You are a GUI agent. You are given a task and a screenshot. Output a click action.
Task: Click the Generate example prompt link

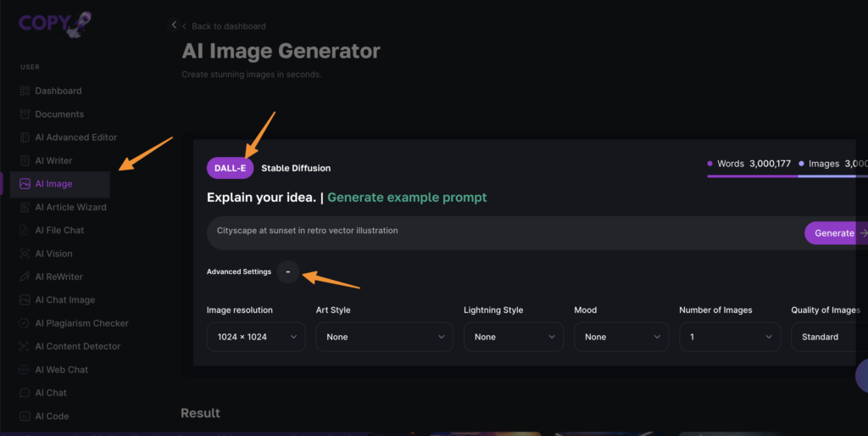tap(407, 198)
